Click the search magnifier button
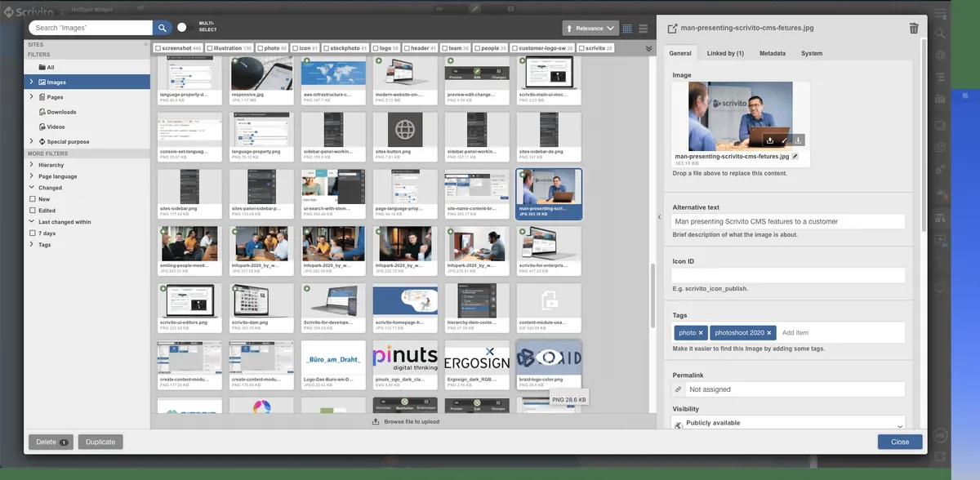The height and width of the screenshot is (480, 980). pyautogui.click(x=163, y=28)
